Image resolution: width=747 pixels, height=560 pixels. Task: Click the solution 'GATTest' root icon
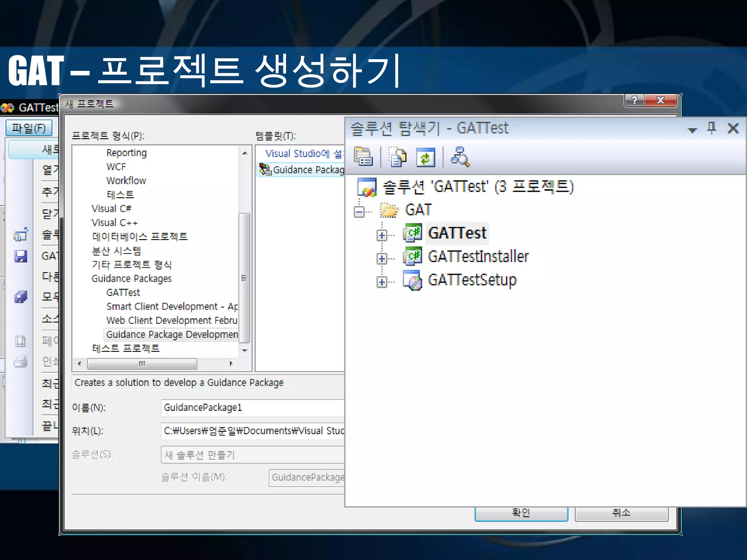[367, 187]
